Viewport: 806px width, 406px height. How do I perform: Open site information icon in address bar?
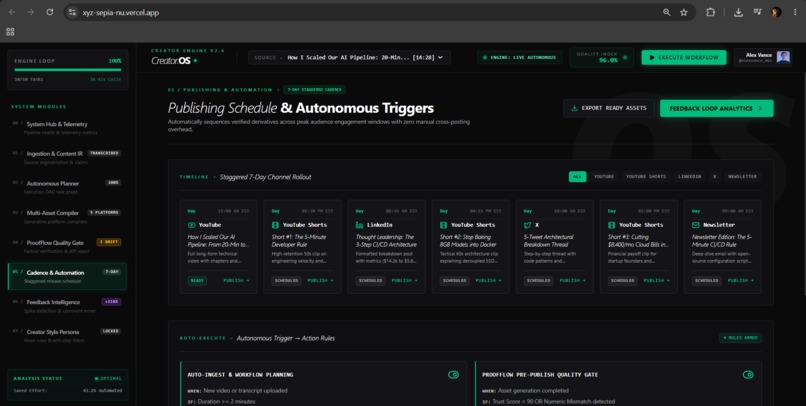click(72, 12)
